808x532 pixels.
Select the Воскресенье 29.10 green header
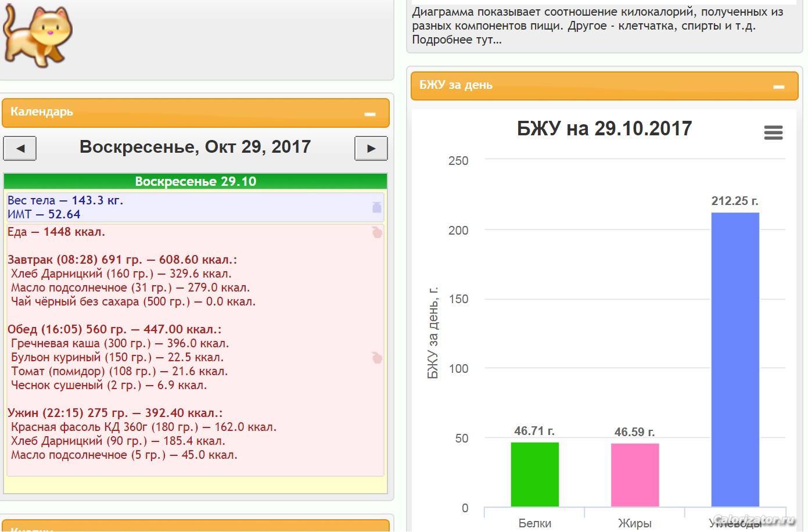[x=195, y=181]
